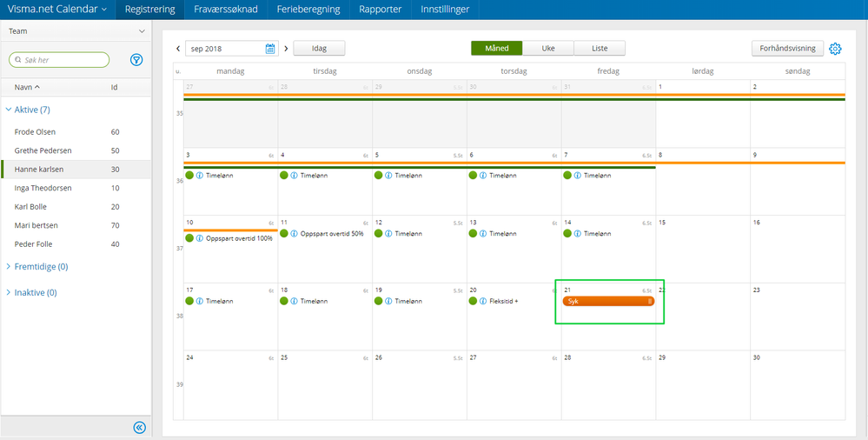Open the Innstillinger tab
Screen dimensions: 868x440
(x=445, y=10)
